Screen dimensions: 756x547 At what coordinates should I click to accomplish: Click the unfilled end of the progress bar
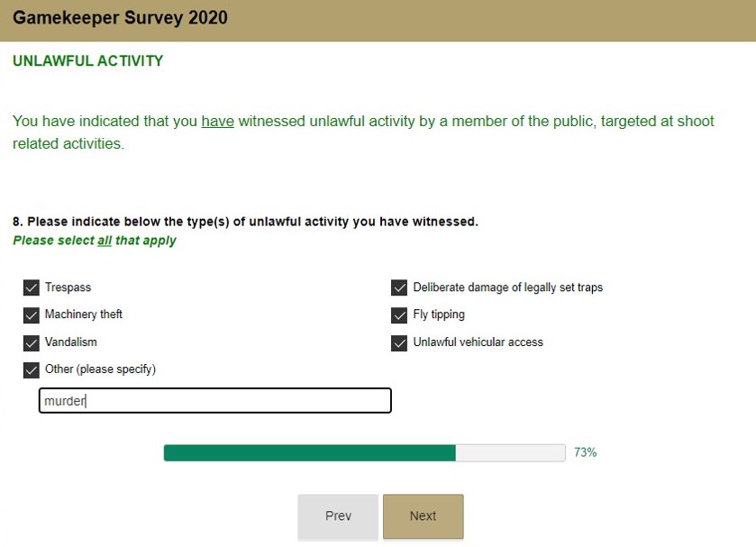click(x=510, y=452)
